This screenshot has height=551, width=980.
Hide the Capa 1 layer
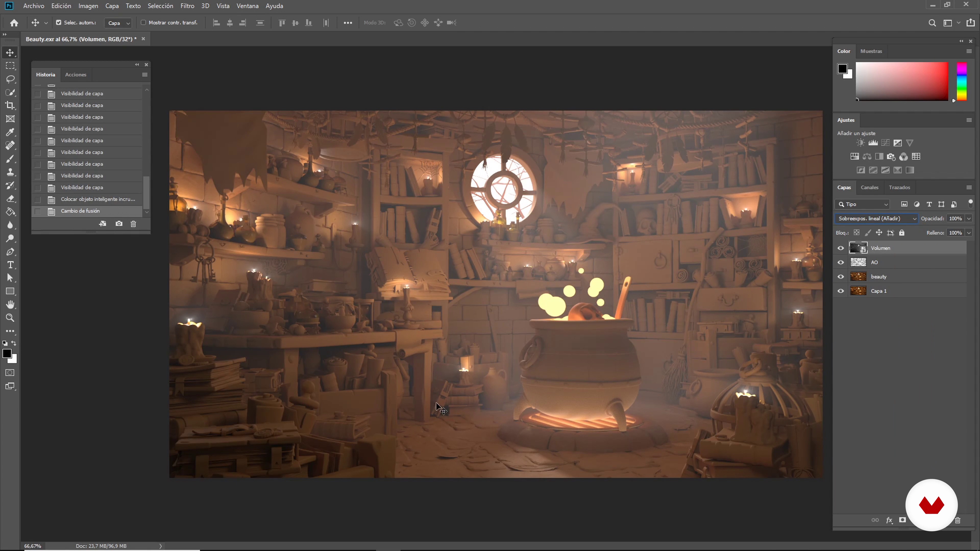pos(841,291)
